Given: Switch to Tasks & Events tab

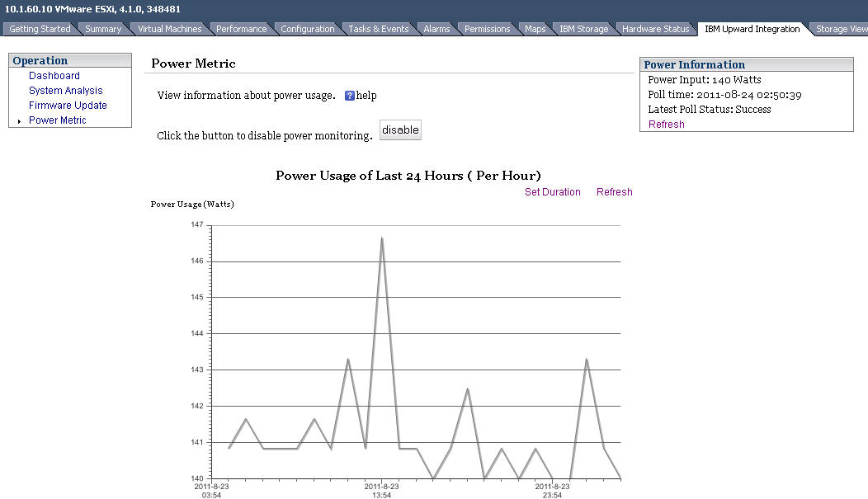Looking at the screenshot, I should tap(378, 29).
